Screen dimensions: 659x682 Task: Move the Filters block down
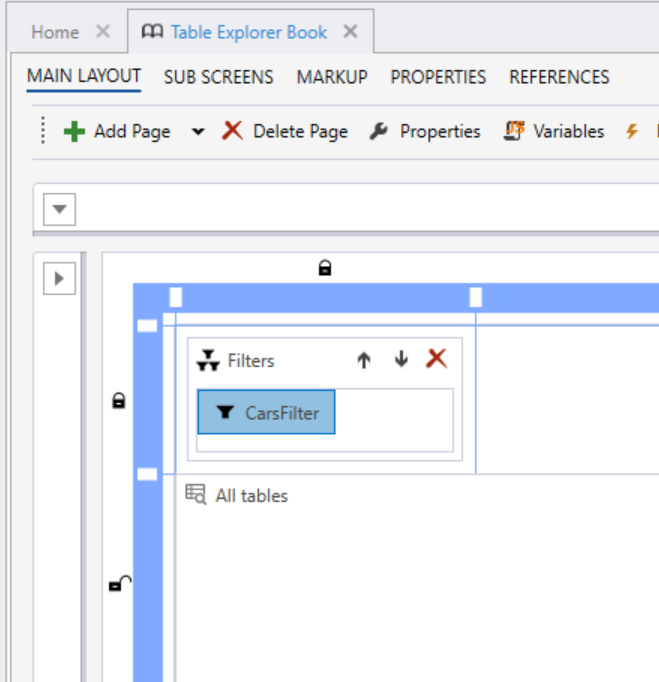(x=401, y=360)
